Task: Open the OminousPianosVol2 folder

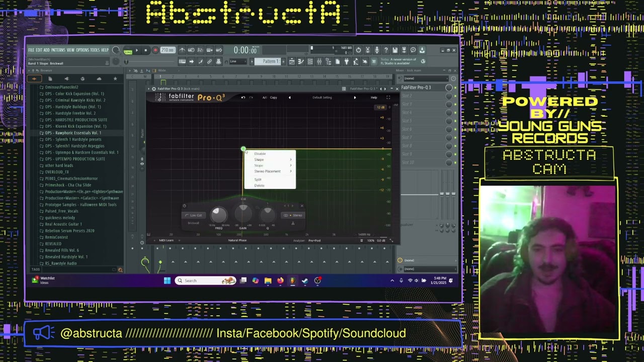Action: 61,87
